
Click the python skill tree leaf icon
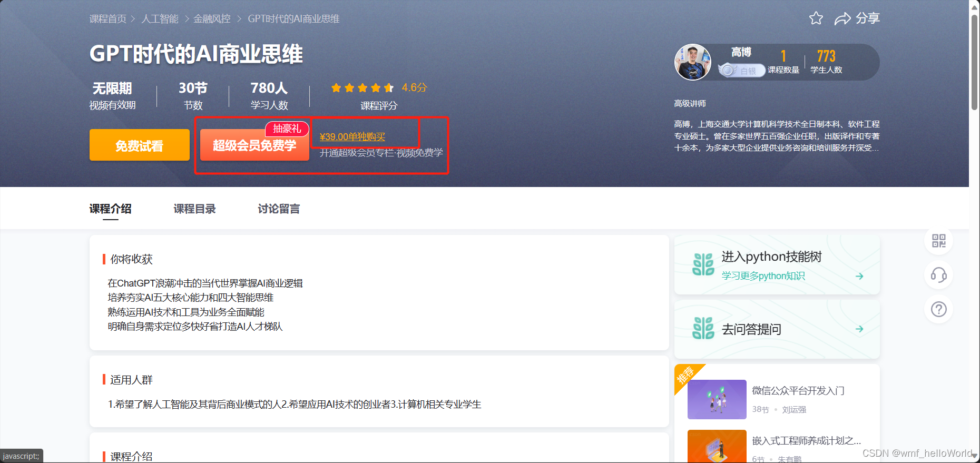point(703,264)
